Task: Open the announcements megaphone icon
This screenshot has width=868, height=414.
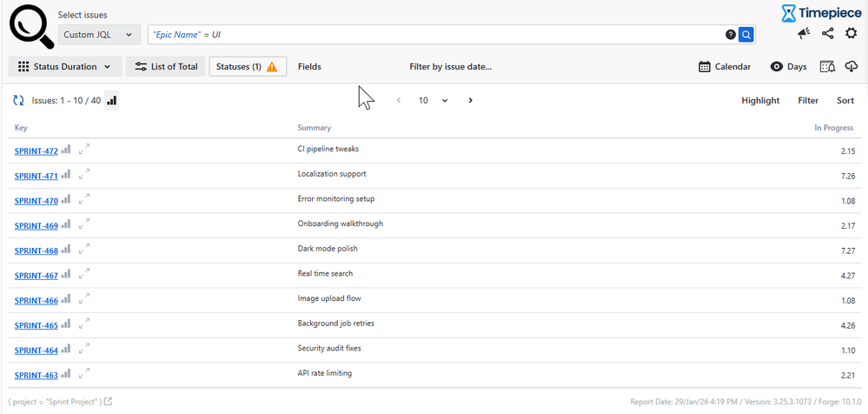Action: coord(804,34)
